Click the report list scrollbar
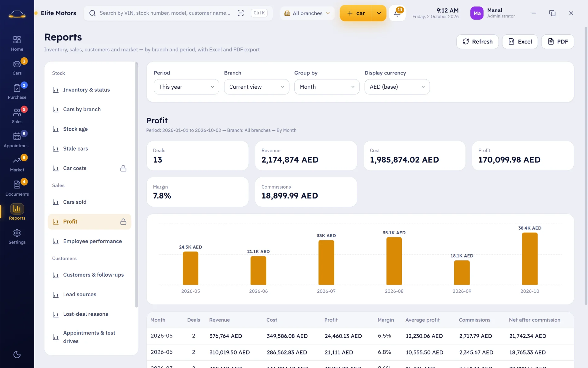This screenshot has height=368, width=588. pyautogui.click(x=137, y=185)
